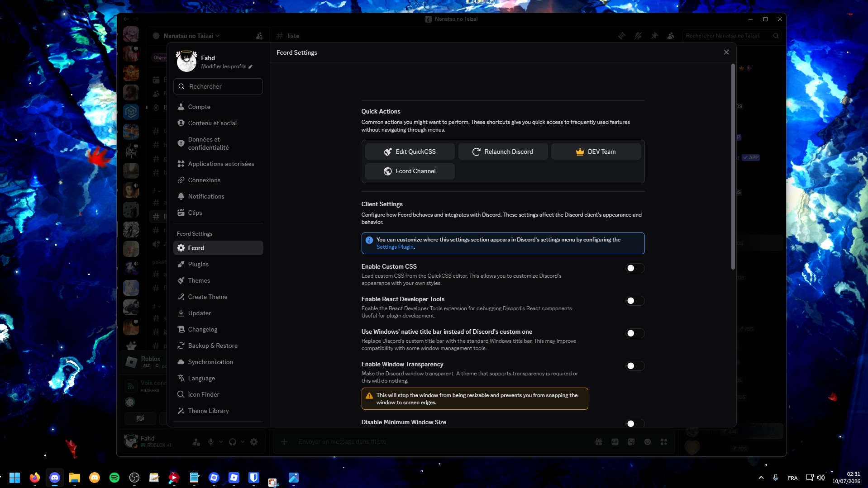
Task: Click the invite members icon in server header
Action: [x=259, y=36]
